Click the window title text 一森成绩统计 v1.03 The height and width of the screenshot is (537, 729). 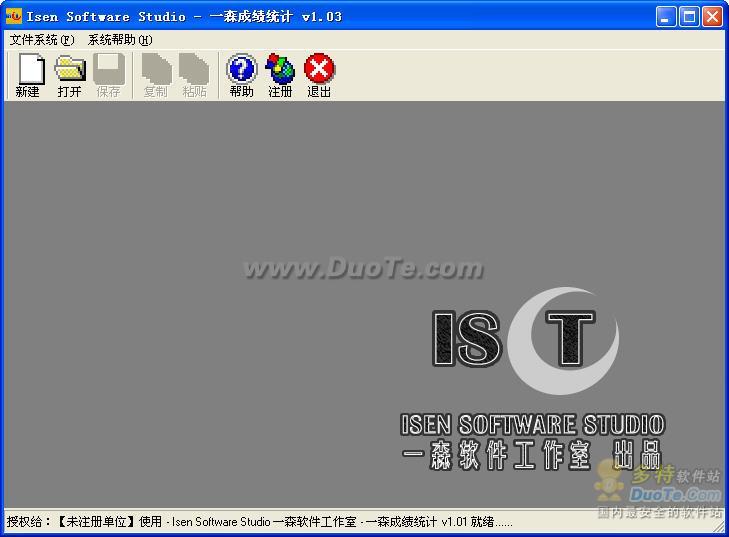pos(276,17)
